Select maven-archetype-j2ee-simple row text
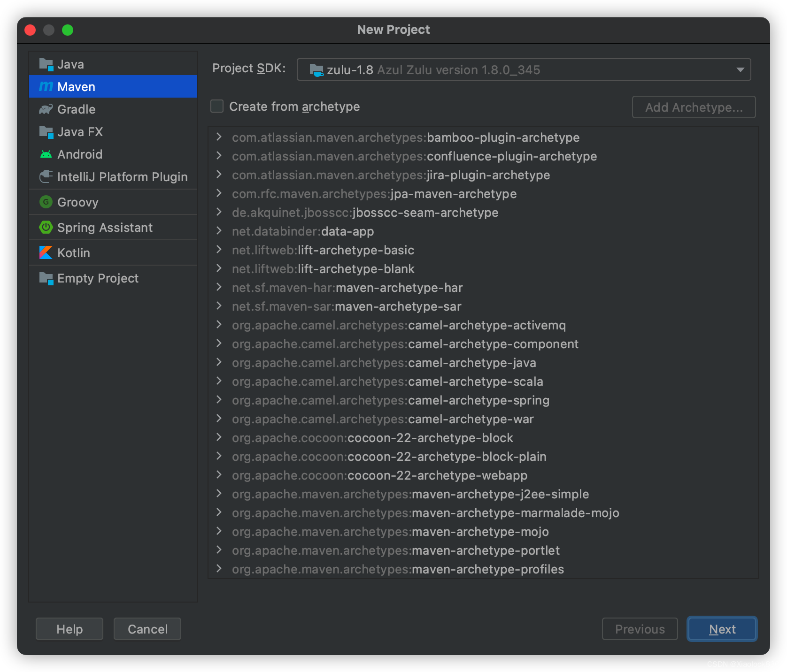787x672 pixels. 410,494
